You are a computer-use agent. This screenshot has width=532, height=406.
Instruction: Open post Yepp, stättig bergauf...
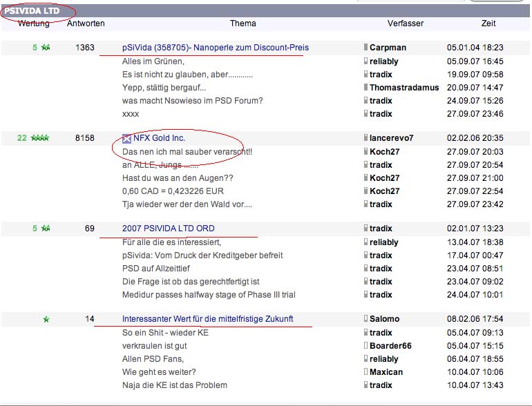pos(164,88)
